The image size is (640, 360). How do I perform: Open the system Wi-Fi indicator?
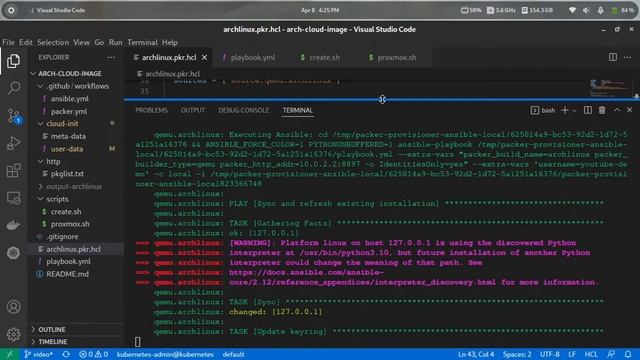pos(572,10)
